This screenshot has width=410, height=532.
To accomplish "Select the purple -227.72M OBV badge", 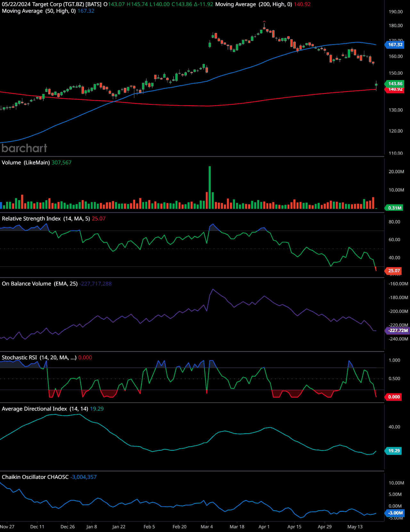I will point(398,330).
